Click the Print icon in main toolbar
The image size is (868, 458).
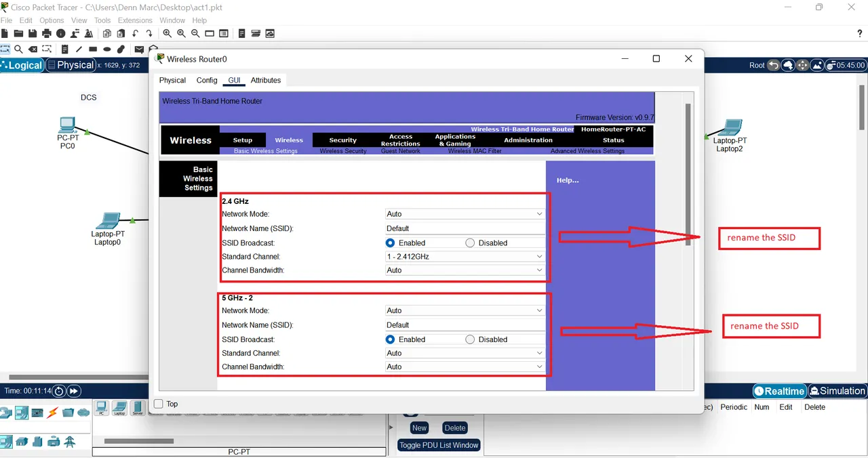pyautogui.click(x=47, y=33)
